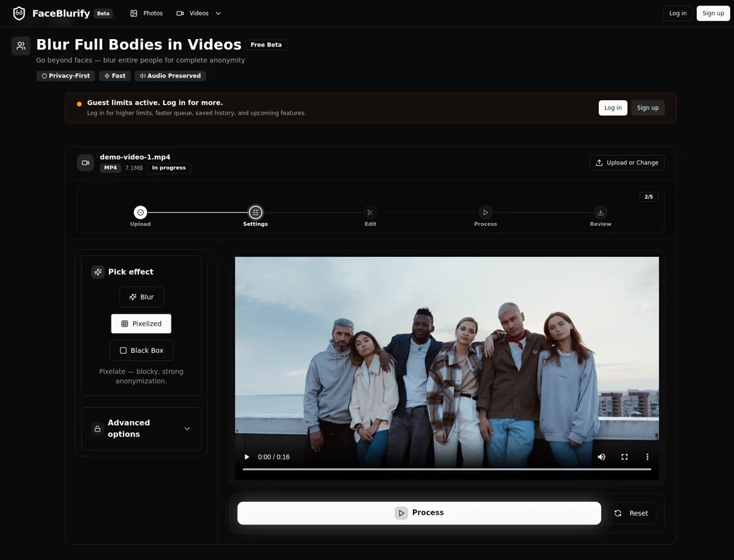The width and height of the screenshot is (734, 560).
Task: Open the video's three-dot more options
Action: pos(647,457)
